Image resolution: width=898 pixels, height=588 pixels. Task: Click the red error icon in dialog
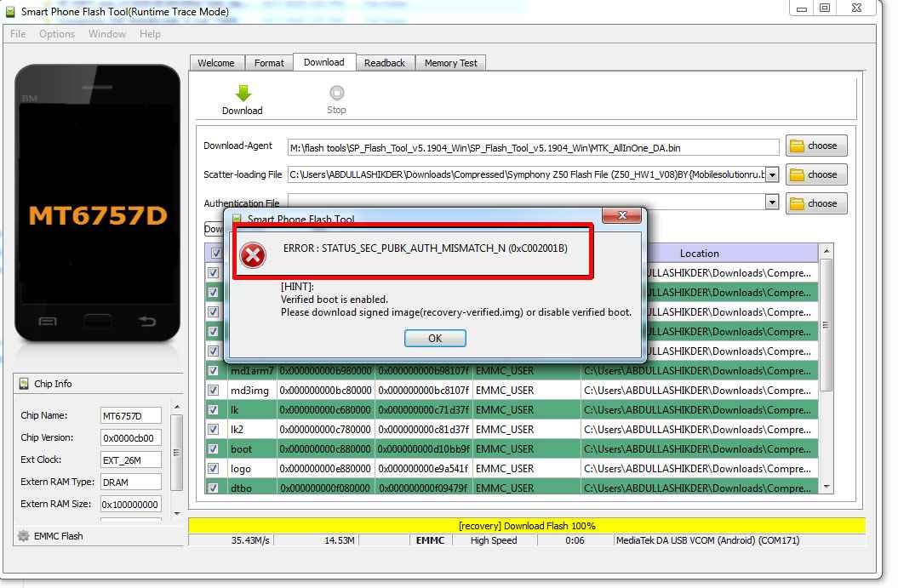point(253,254)
